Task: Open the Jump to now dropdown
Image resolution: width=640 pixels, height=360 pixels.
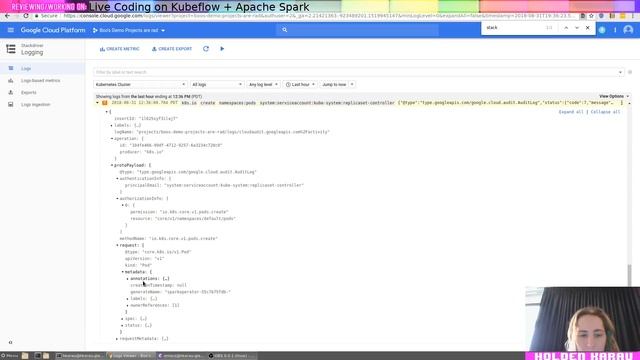Action: pyautogui.click(x=338, y=84)
